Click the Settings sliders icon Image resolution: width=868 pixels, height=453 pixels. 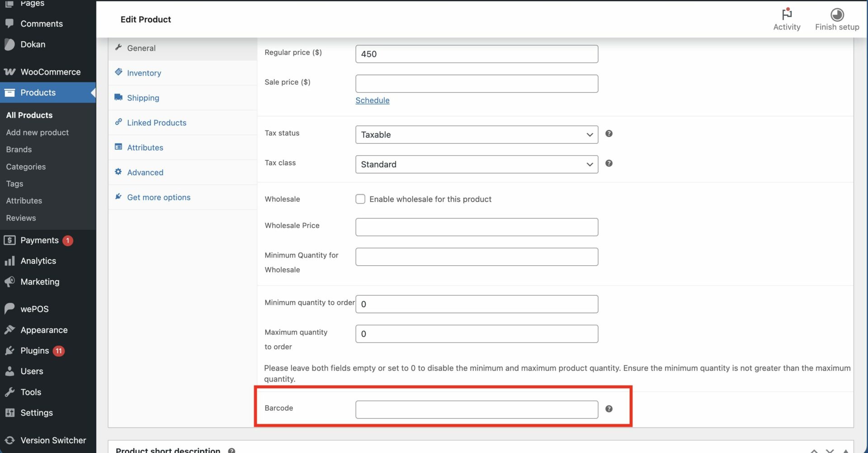tap(9, 413)
